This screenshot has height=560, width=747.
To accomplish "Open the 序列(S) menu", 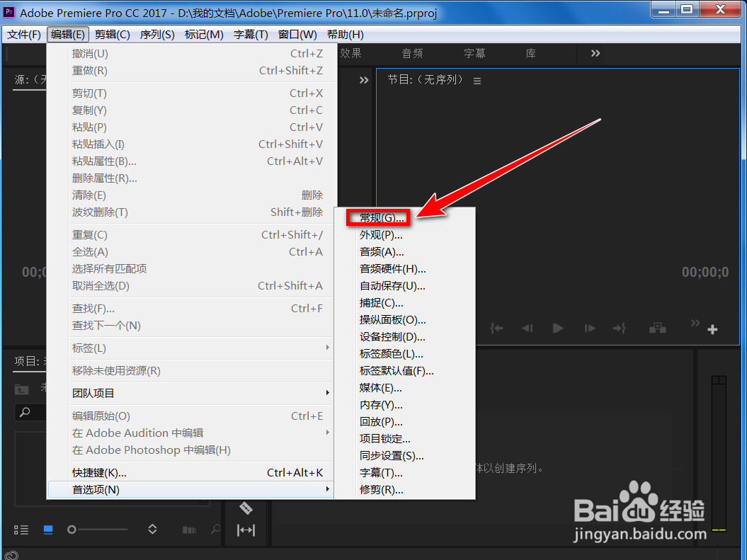I will [x=157, y=35].
